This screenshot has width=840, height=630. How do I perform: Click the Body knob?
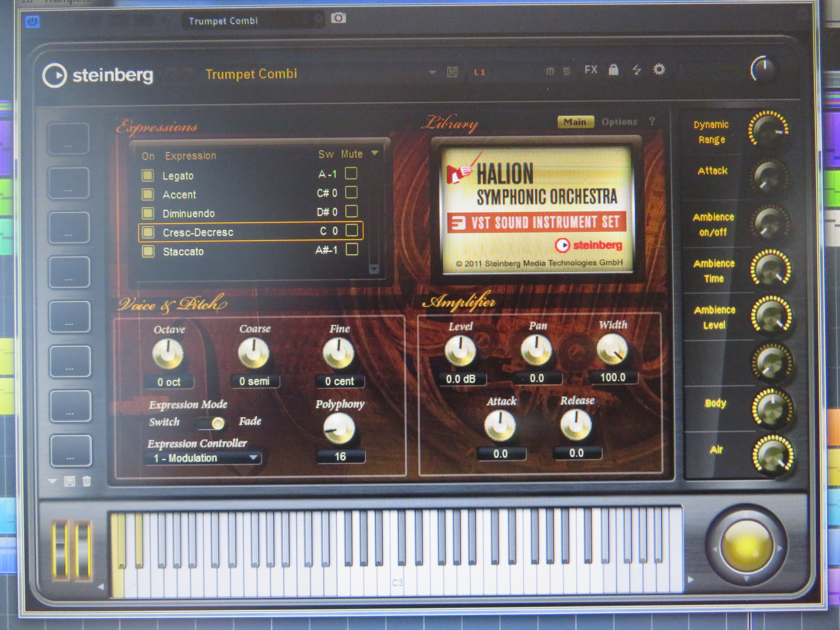click(x=773, y=408)
